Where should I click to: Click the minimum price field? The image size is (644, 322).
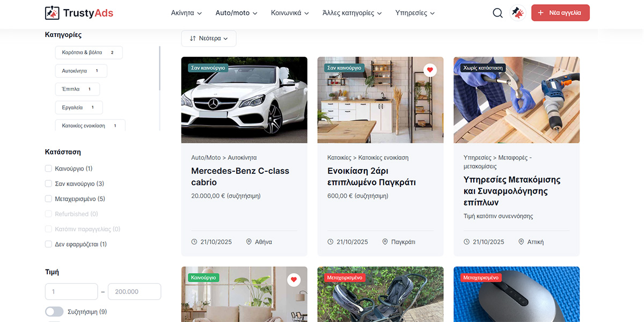tap(71, 291)
